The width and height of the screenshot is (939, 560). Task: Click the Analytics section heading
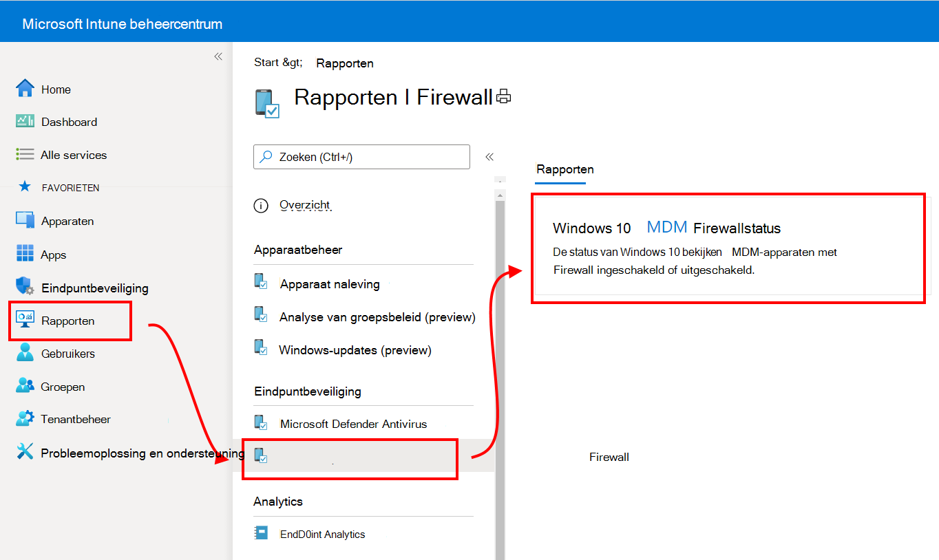[x=278, y=502]
